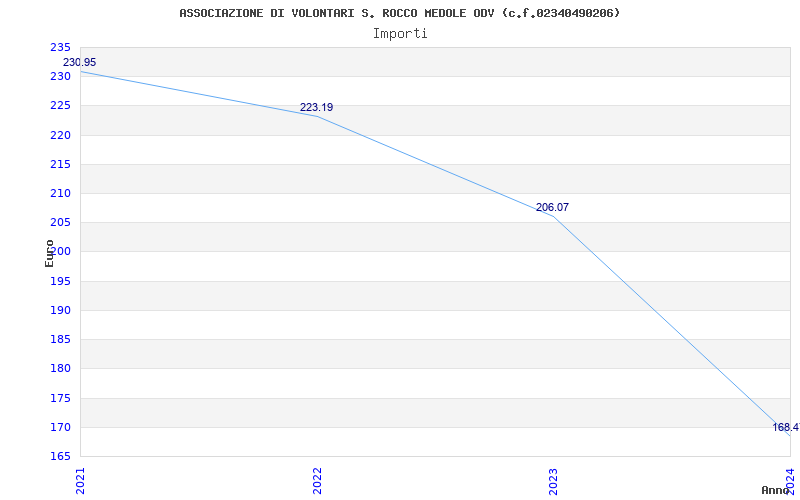Viewport: 800px width, 500px height.
Task: Click the 165 y-axis tick
Action: (60, 456)
